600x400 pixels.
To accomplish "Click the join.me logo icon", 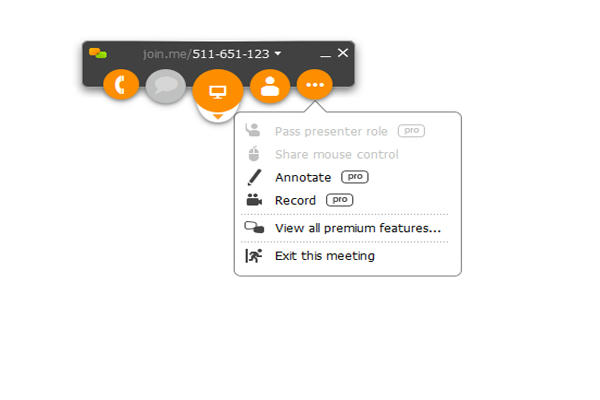I will [x=98, y=53].
